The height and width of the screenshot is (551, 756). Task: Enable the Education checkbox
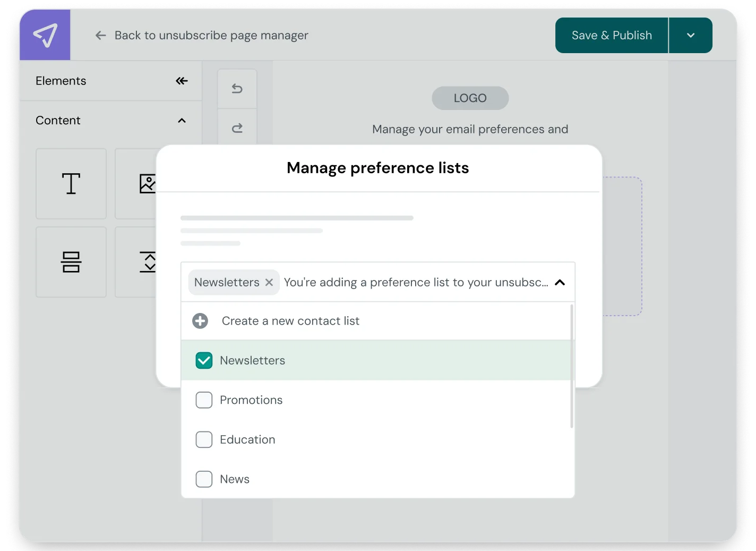coord(204,439)
